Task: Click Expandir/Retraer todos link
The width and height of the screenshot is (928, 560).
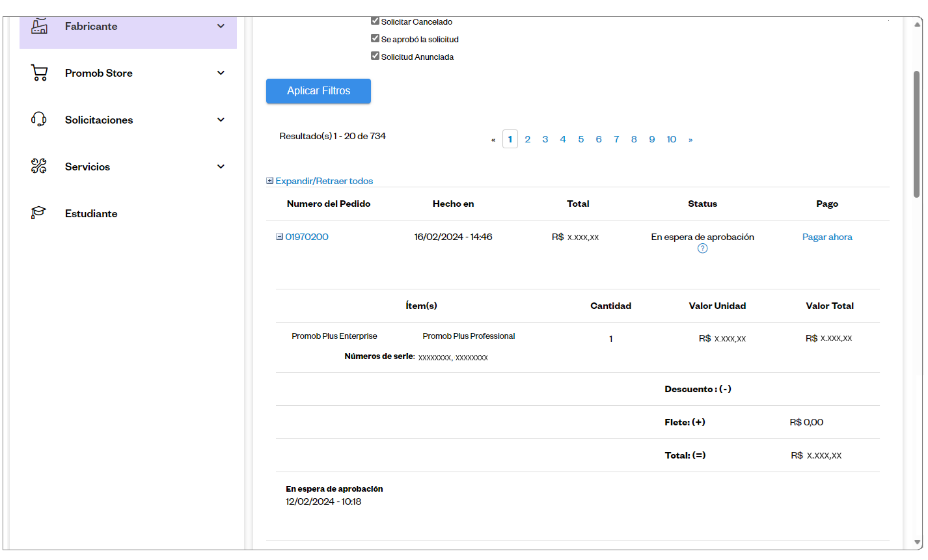Action: (324, 181)
